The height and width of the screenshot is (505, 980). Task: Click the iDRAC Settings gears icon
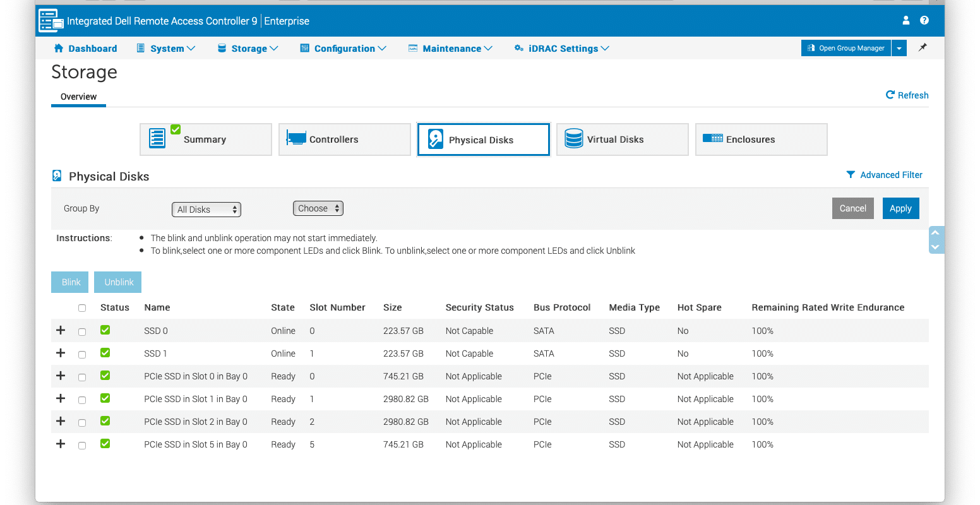pos(519,48)
